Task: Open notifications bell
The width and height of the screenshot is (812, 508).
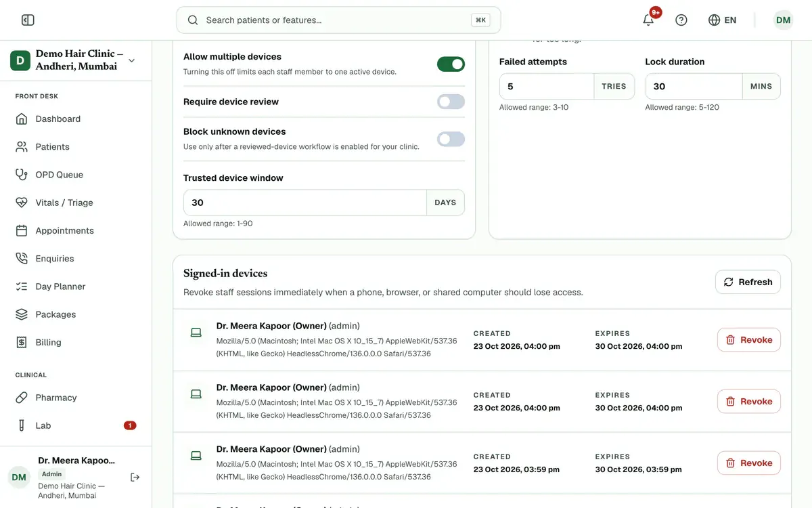Action: click(x=648, y=20)
